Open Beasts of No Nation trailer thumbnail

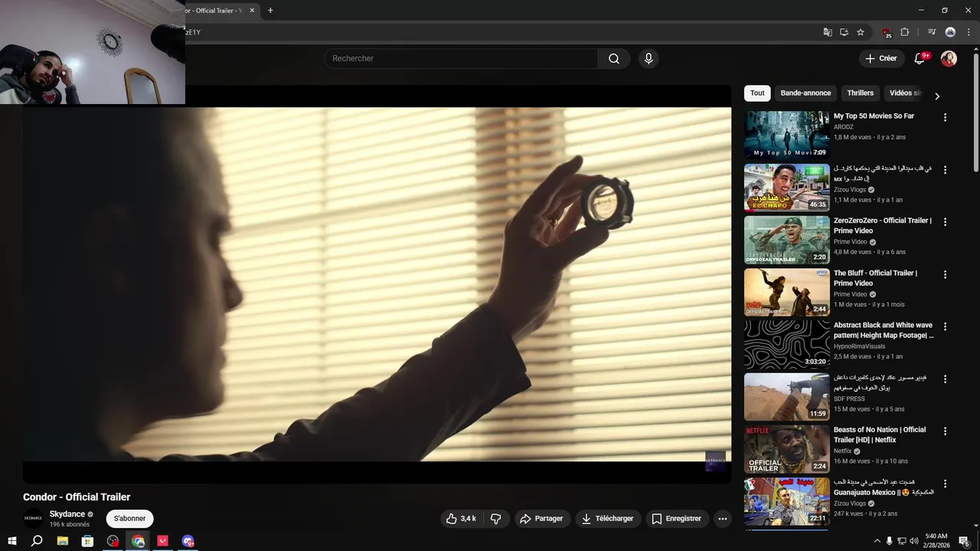(x=787, y=448)
